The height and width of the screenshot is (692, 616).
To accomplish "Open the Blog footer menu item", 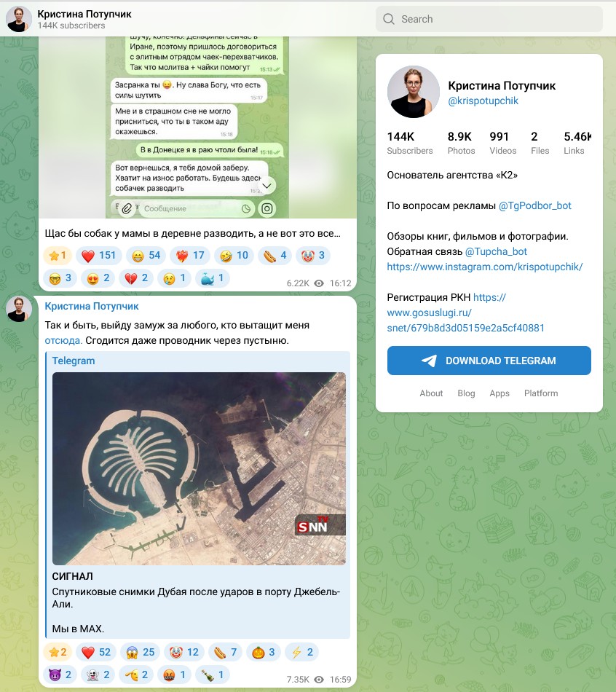I will [x=466, y=393].
